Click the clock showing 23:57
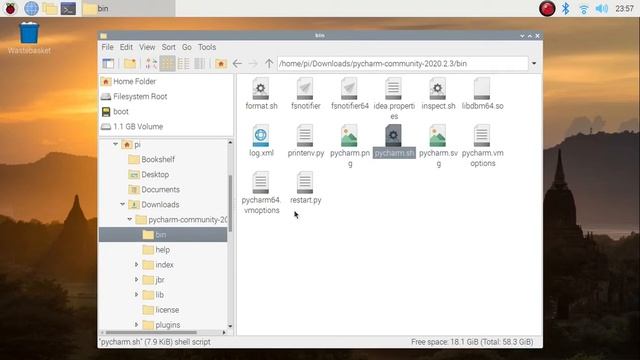 pyautogui.click(x=624, y=8)
